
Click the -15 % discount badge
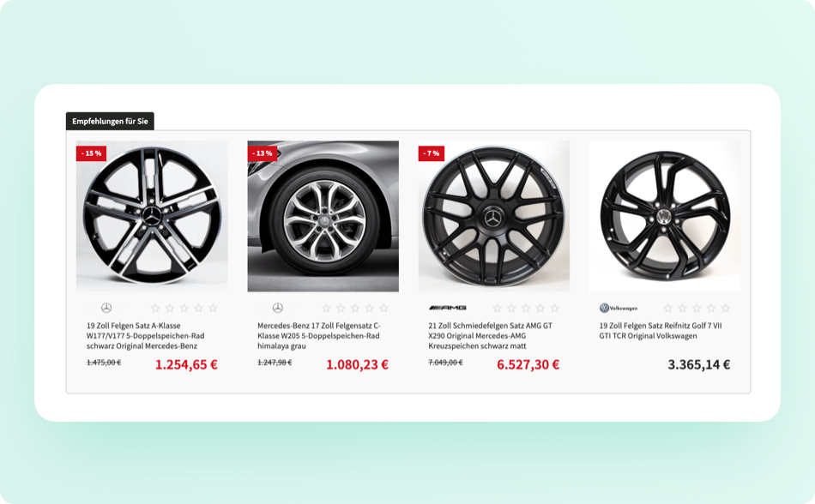(x=92, y=153)
